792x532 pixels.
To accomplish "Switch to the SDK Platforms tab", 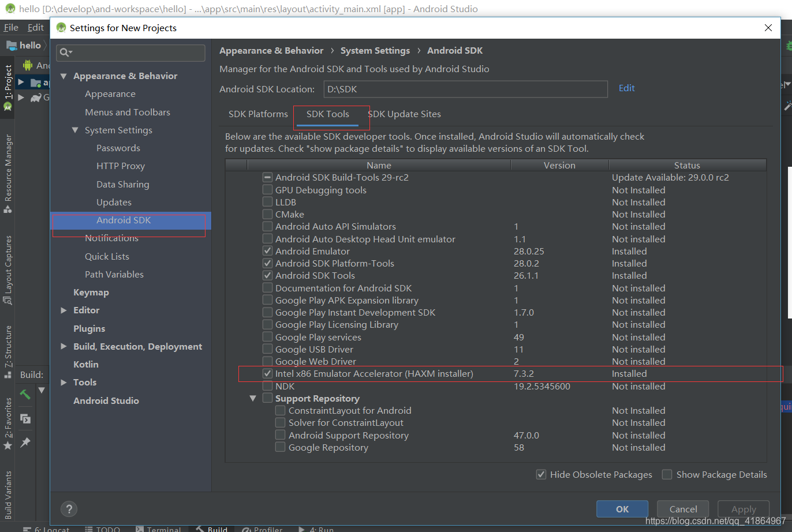I will point(258,114).
